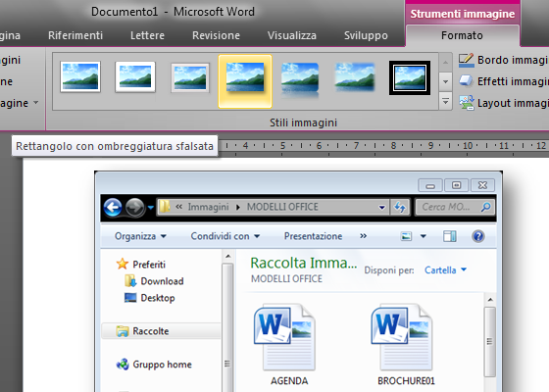Image resolution: width=549 pixels, height=392 pixels.
Task: Open the Visualizza ribbon tab
Action: click(x=292, y=35)
